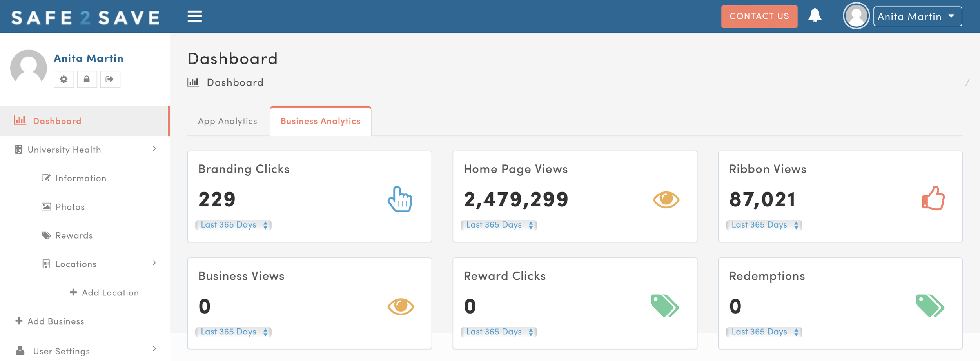980x361 pixels.
Task: Click the Redemptions card title
Action: point(767,276)
